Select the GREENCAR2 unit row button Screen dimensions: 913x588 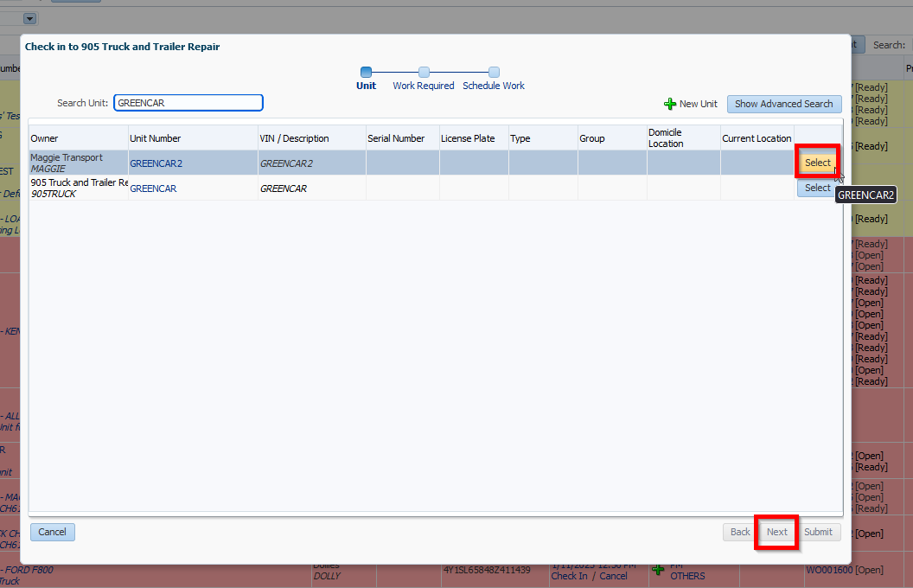(818, 163)
